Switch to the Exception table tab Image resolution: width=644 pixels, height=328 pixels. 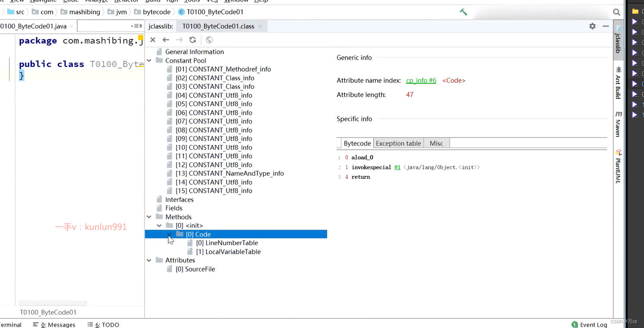[x=398, y=143]
